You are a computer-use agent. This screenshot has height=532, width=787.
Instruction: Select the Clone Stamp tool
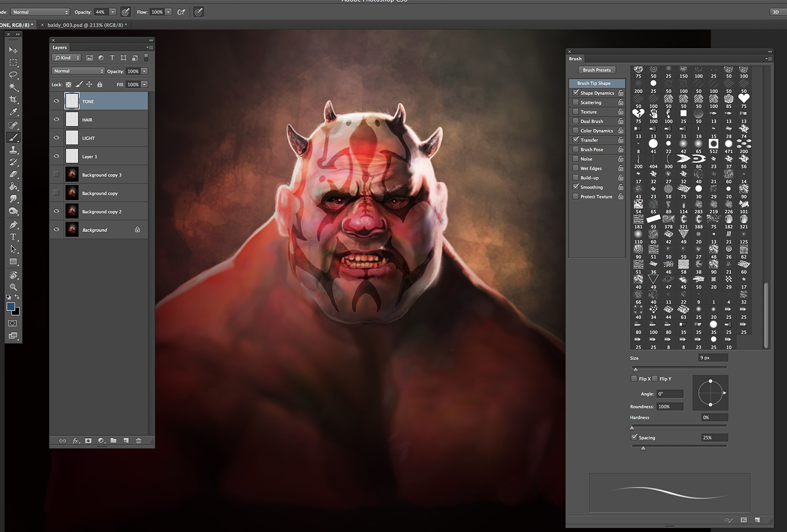[x=13, y=150]
